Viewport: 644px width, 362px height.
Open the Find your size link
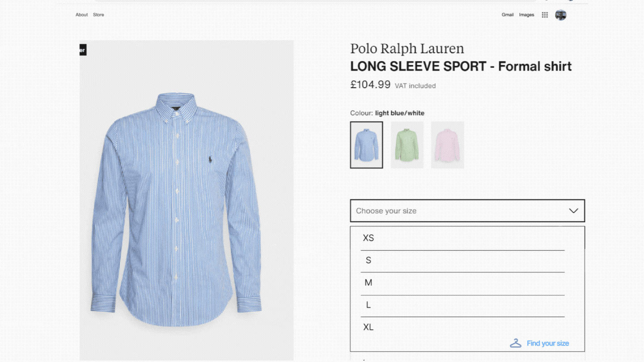pos(548,343)
